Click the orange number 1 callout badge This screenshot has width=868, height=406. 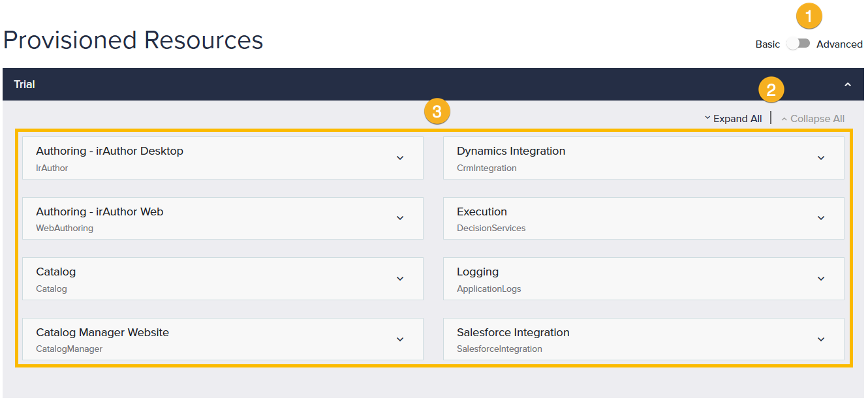809,17
